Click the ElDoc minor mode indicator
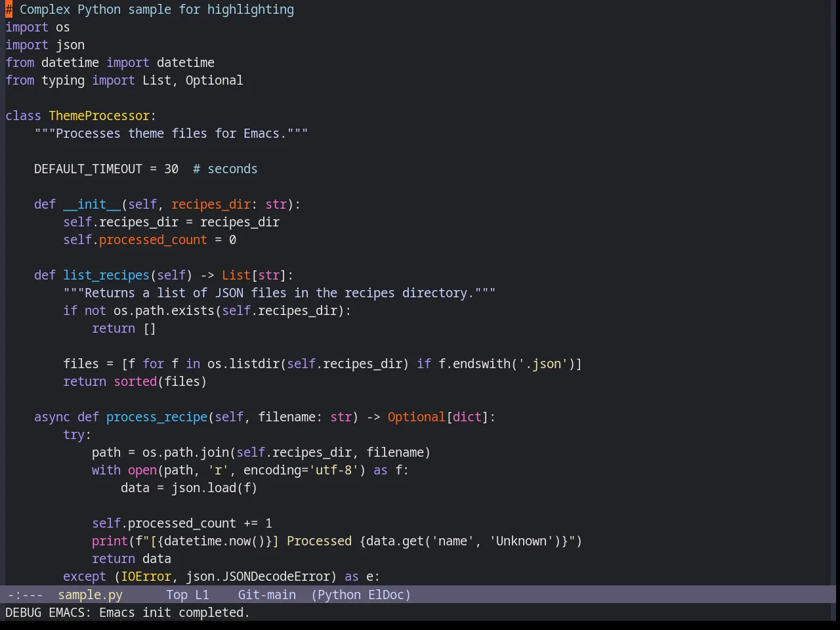Viewport: 840px width, 630px height. click(x=387, y=595)
